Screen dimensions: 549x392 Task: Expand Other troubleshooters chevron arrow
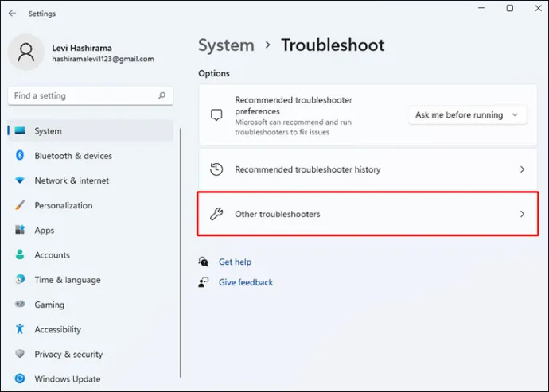[x=522, y=214]
